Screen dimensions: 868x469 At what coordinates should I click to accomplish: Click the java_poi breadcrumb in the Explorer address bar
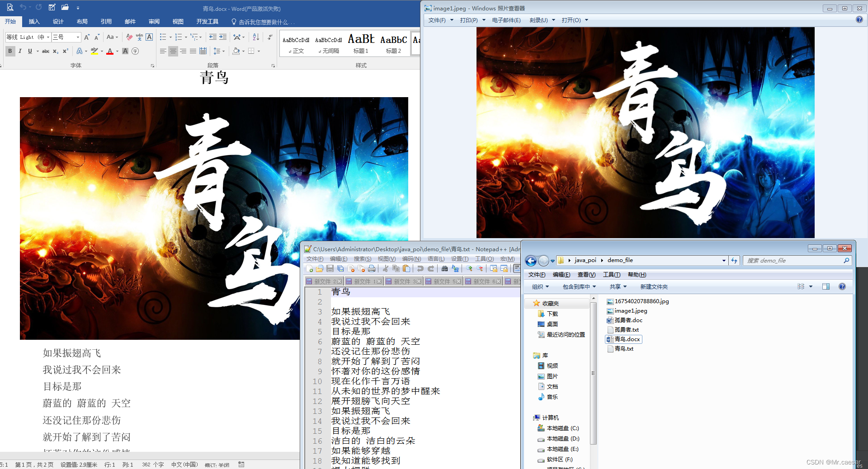585,260
